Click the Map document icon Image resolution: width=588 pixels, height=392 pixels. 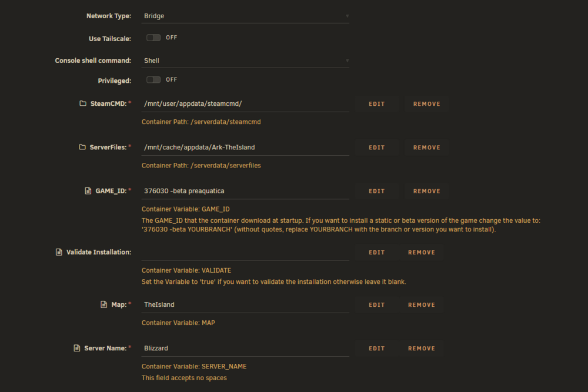104,304
